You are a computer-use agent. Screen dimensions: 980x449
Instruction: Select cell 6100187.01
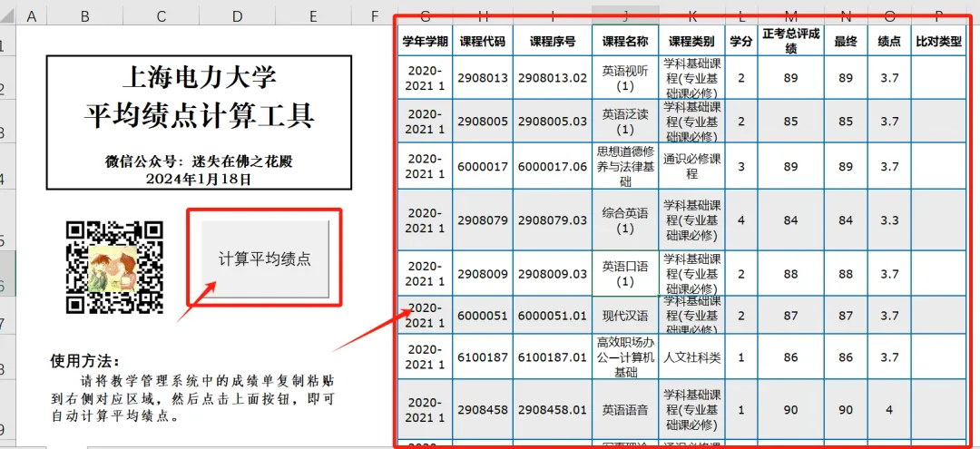tap(553, 357)
